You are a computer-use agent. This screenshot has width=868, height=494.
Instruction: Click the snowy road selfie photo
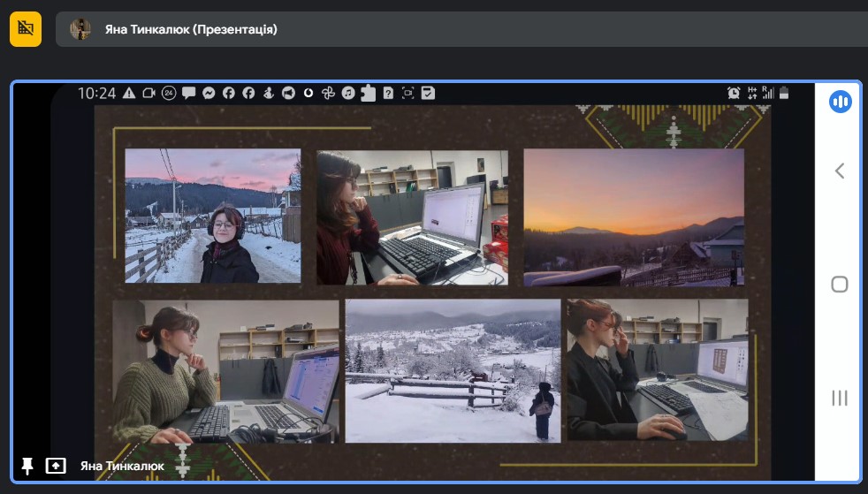[212, 216]
